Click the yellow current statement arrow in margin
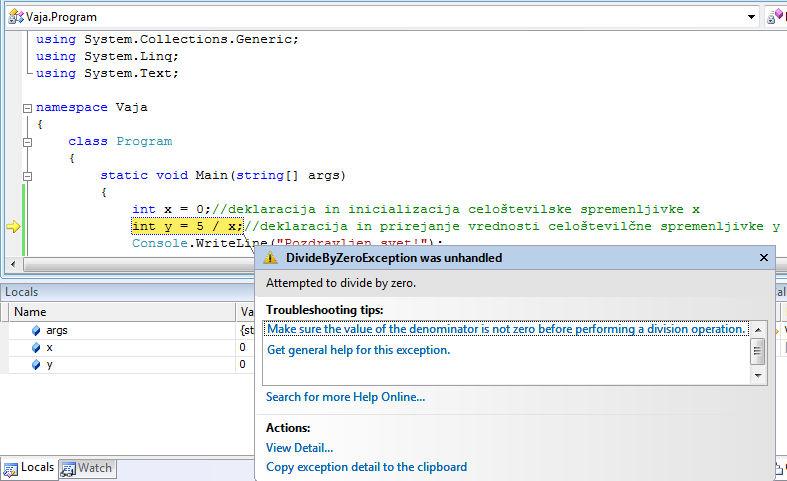Viewport: 787px width, 481px height. click(x=14, y=227)
